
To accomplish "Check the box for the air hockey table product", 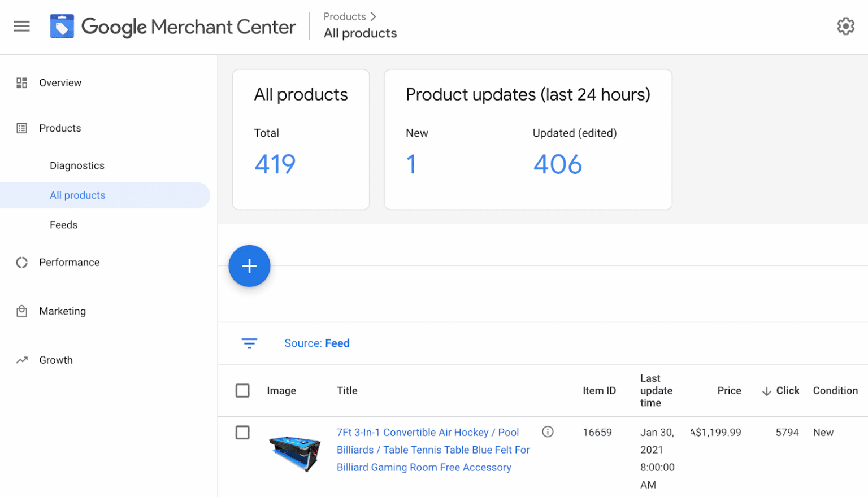I will 242,433.
